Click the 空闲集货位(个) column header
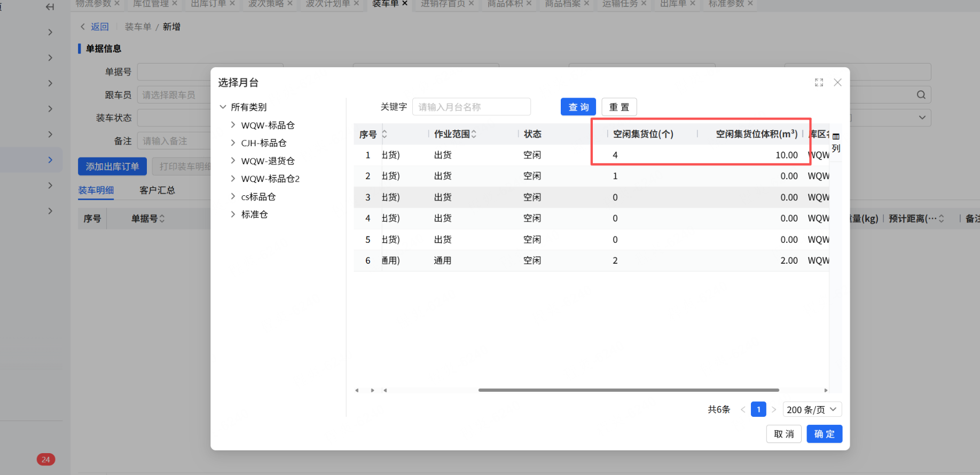This screenshot has width=980, height=475. coord(643,134)
